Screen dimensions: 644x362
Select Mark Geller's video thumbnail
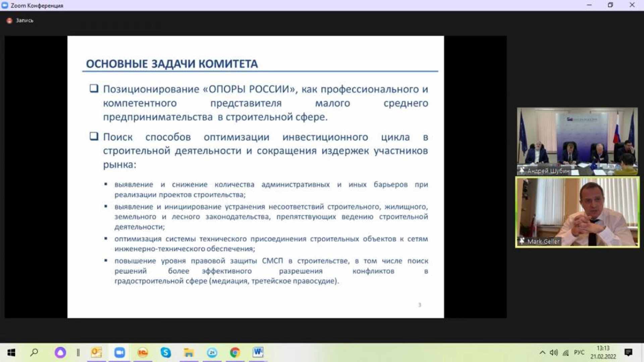[577, 212]
